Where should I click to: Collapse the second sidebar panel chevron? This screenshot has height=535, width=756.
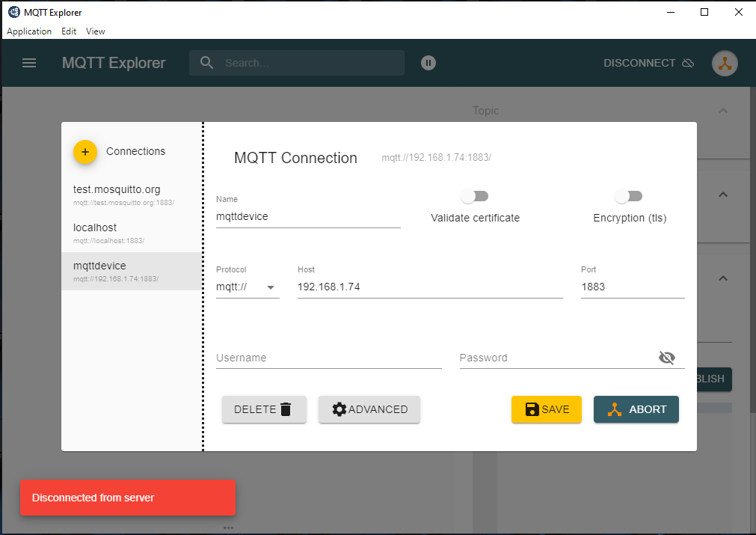[723, 195]
